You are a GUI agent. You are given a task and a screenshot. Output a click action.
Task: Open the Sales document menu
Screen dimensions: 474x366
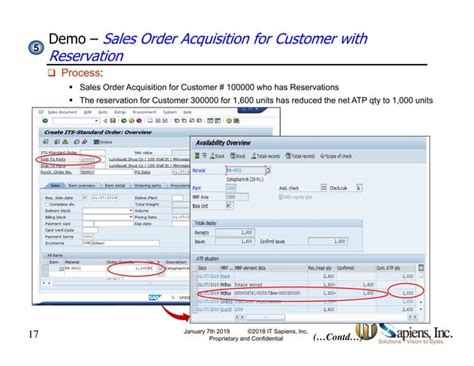(62, 112)
